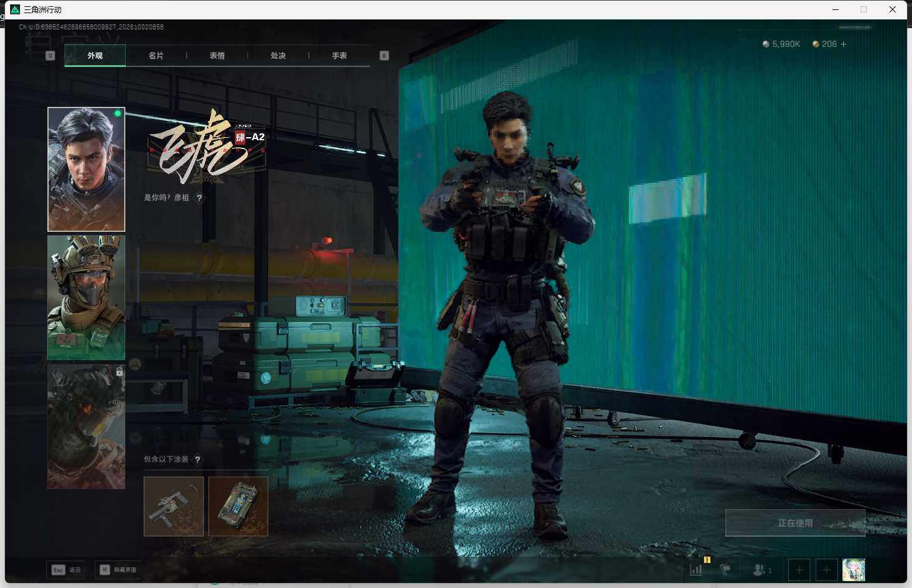
Task: Open help icon next to 是你吗? 彦祖
Action: click(x=199, y=198)
